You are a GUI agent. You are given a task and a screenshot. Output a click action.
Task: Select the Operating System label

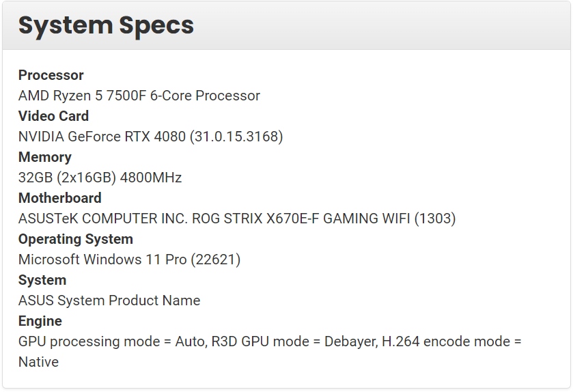(x=76, y=239)
